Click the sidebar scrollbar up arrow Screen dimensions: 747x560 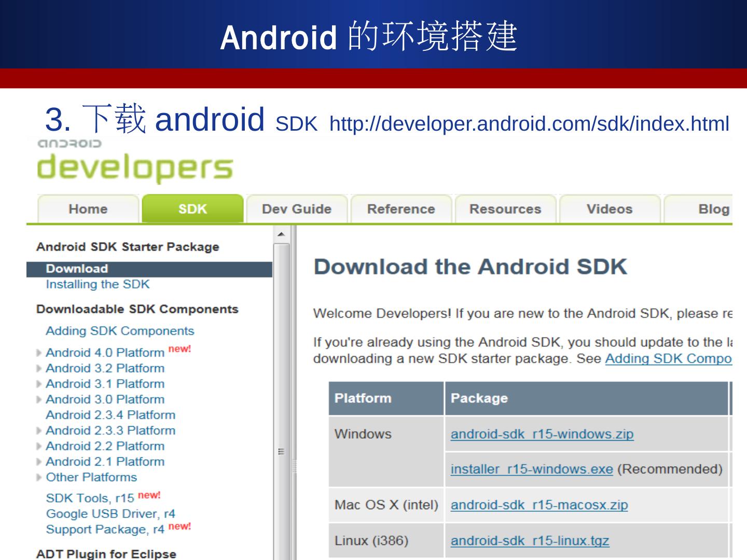tap(281, 234)
